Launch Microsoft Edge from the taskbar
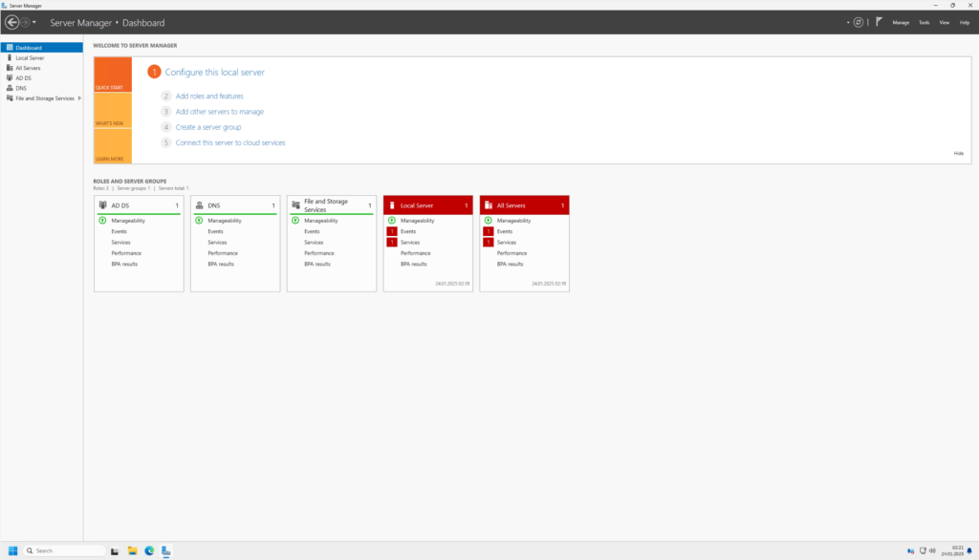The height and width of the screenshot is (560, 979). 149,550
